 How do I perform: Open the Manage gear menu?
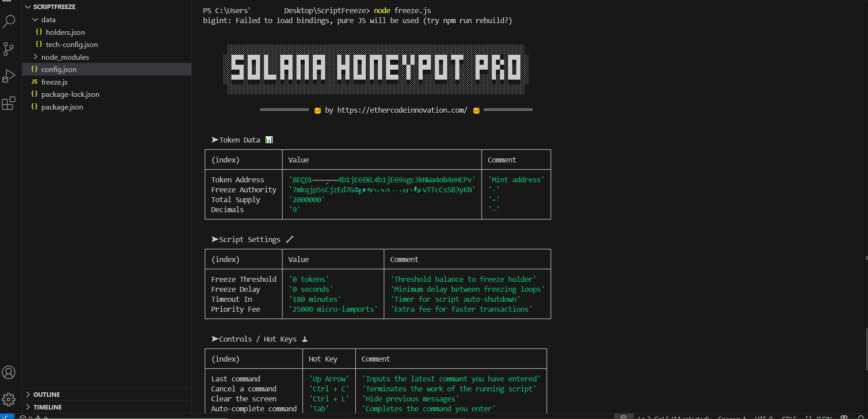tap(9, 400)
